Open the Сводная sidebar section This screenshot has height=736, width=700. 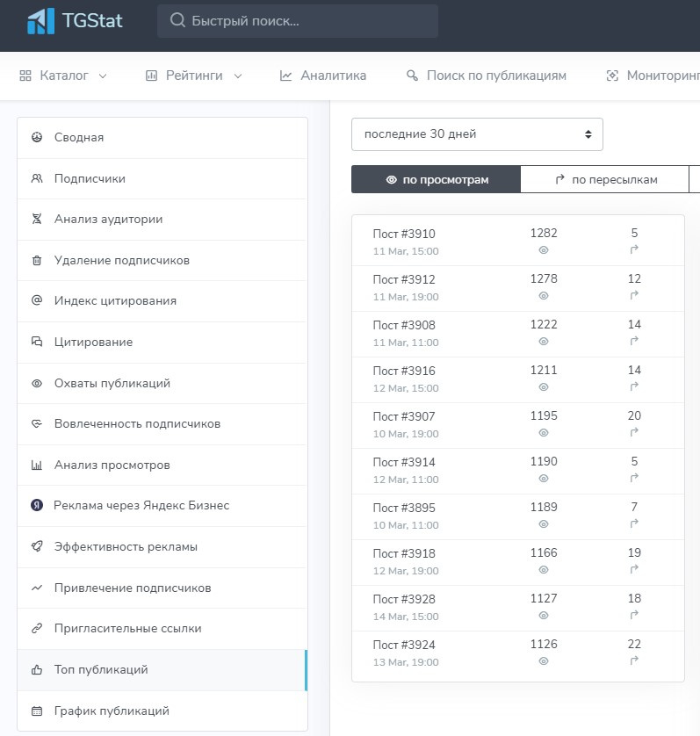click(162, 138)
